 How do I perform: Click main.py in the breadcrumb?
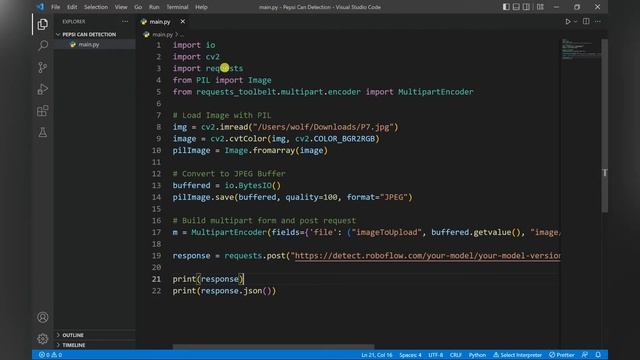[x=162, y=35]
